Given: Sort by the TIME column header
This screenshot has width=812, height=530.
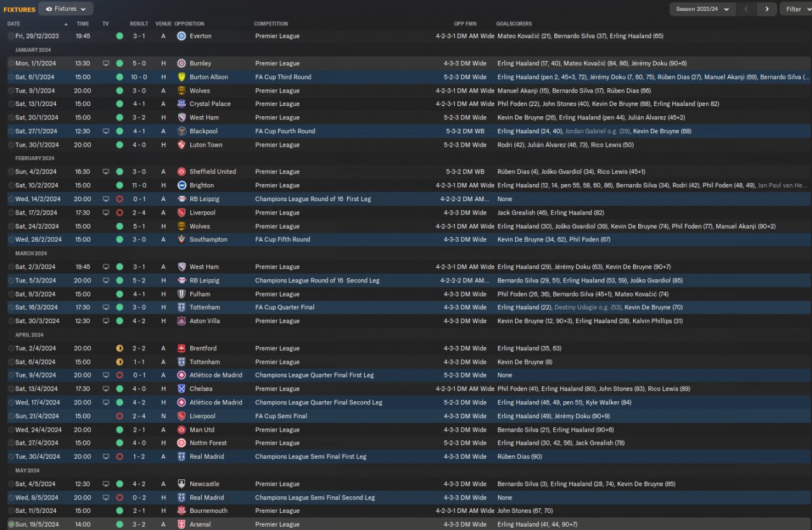Looking at the screenshot, I should (x=83, y=24).
